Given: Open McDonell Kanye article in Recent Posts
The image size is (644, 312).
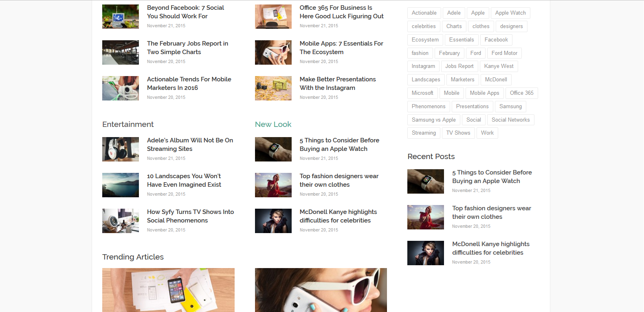Looking at the screenshot, I should [x=490, y=248].
